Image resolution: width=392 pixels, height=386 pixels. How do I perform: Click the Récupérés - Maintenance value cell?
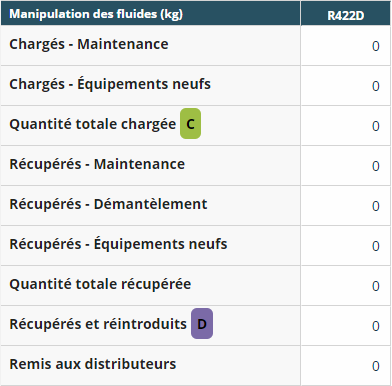[x=346, y=166]
